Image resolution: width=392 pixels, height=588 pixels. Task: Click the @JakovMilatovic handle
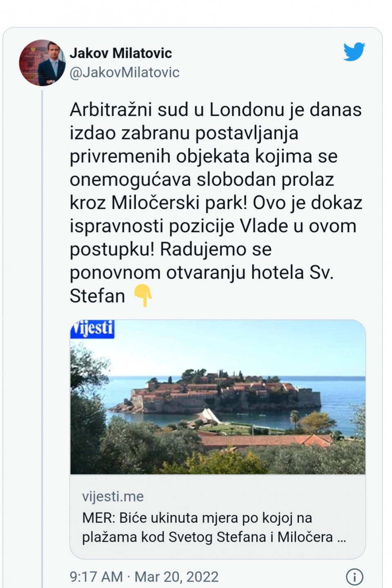pyautogui.click(x=125, y=73)
